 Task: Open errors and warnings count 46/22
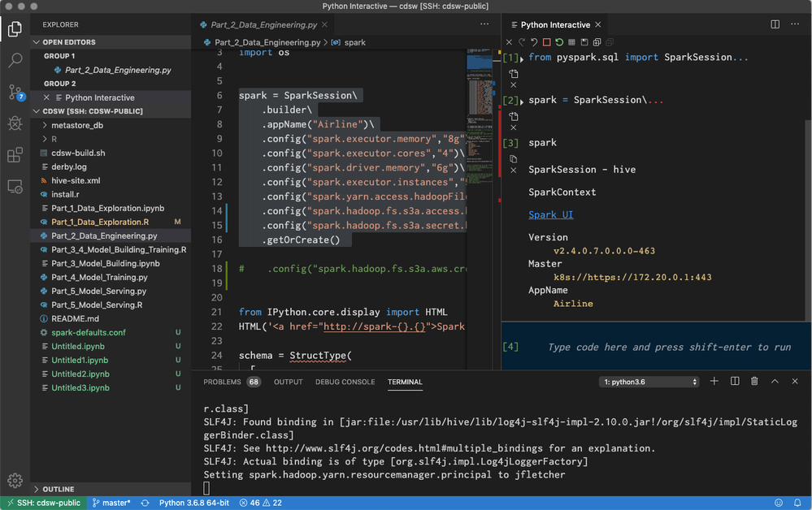tap(261, 503)
